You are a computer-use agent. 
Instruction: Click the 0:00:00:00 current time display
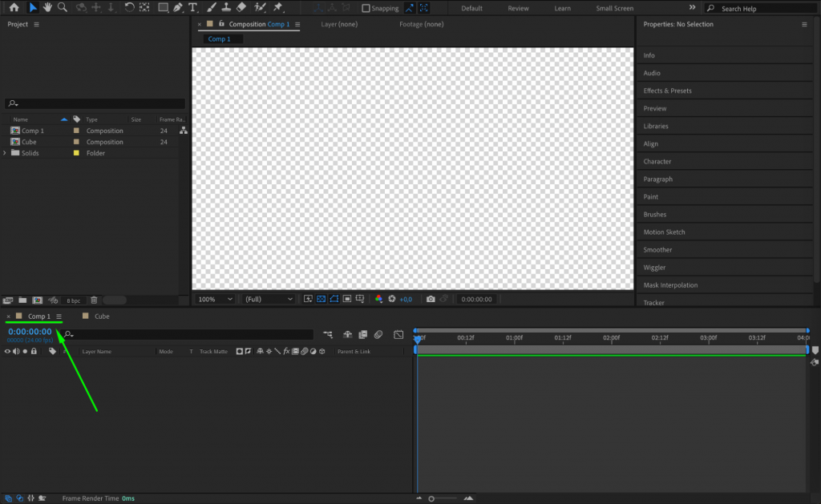click(x=28, y=332)
